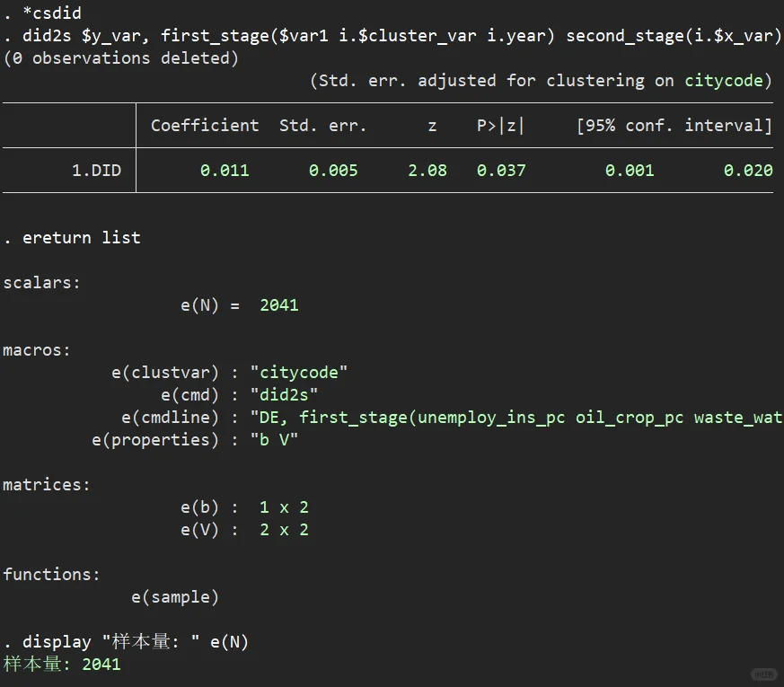784x687 pixels.
Task: Click the e(V) matrix name
Action: tap(199, 530)
